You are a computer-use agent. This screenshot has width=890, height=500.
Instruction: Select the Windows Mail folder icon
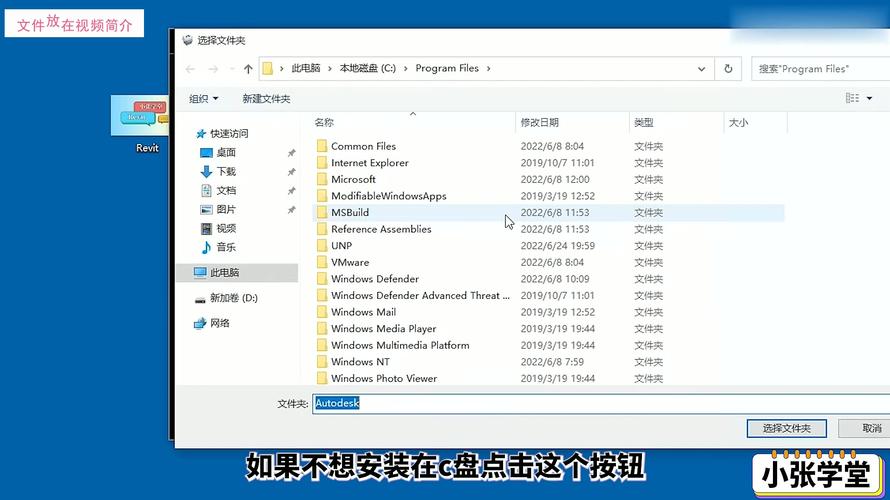322,312
